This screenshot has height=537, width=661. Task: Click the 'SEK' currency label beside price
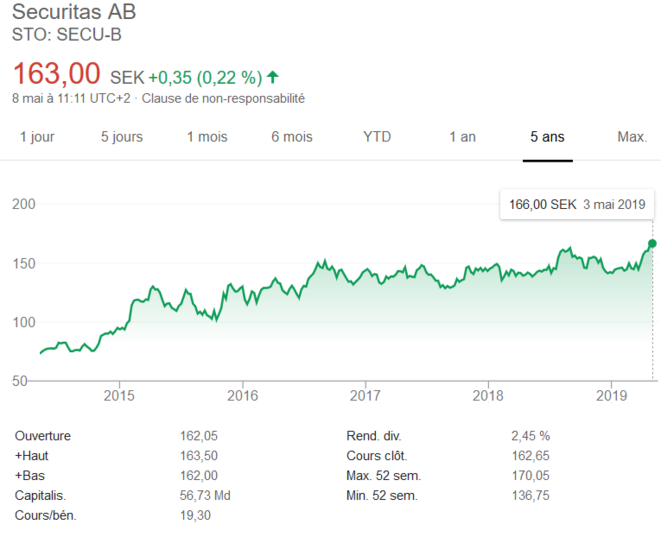coord(127,78)
